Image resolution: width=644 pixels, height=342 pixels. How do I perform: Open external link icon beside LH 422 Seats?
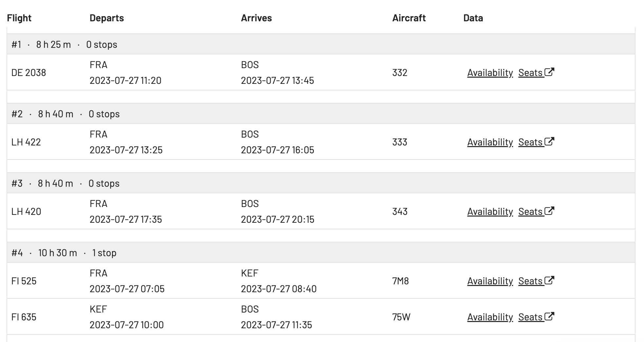(549, 141)
